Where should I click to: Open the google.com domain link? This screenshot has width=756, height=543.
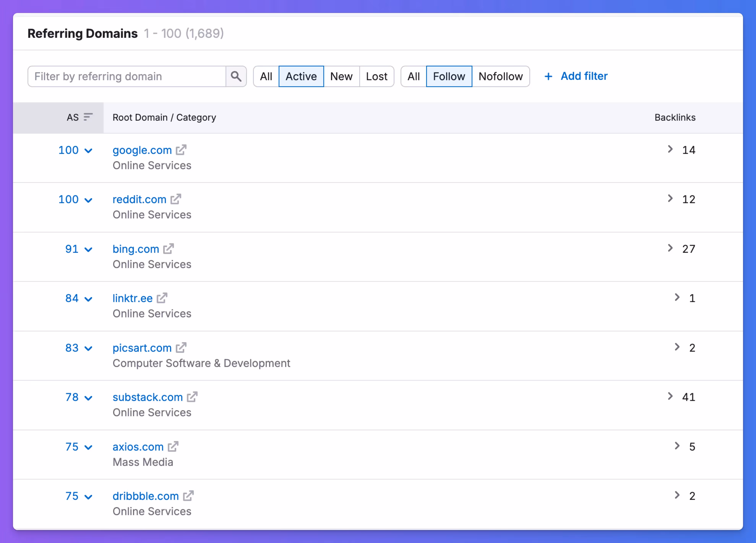[142, 150]
